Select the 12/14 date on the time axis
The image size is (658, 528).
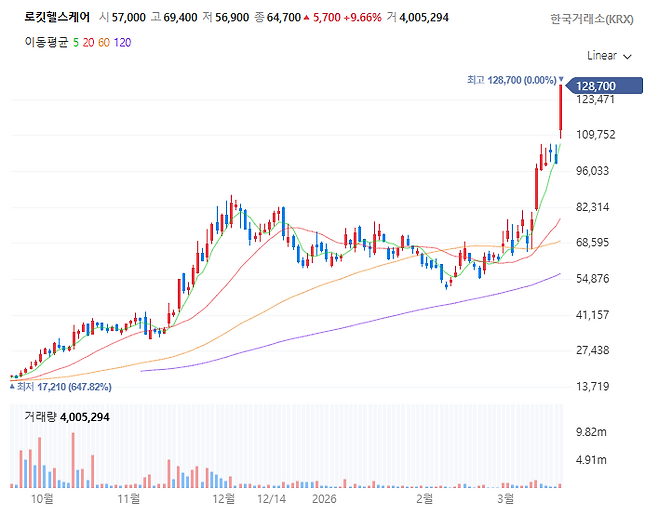(x=270, y=497)
